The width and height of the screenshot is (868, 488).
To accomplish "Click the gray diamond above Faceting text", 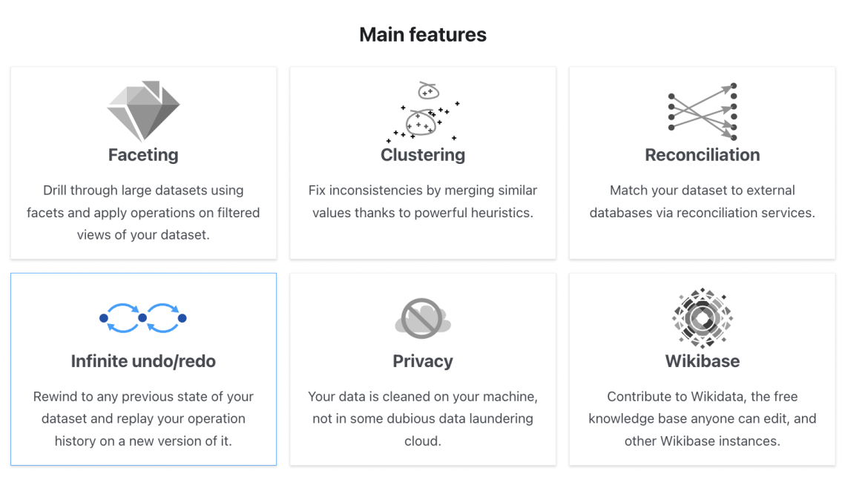I will (143, 110).
